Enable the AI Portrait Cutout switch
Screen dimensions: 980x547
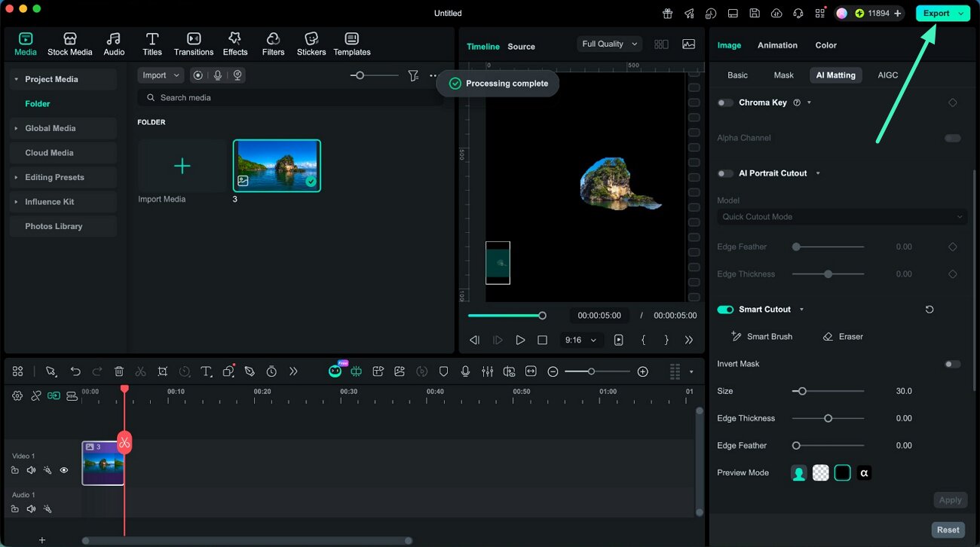click(x=725, y=173)
